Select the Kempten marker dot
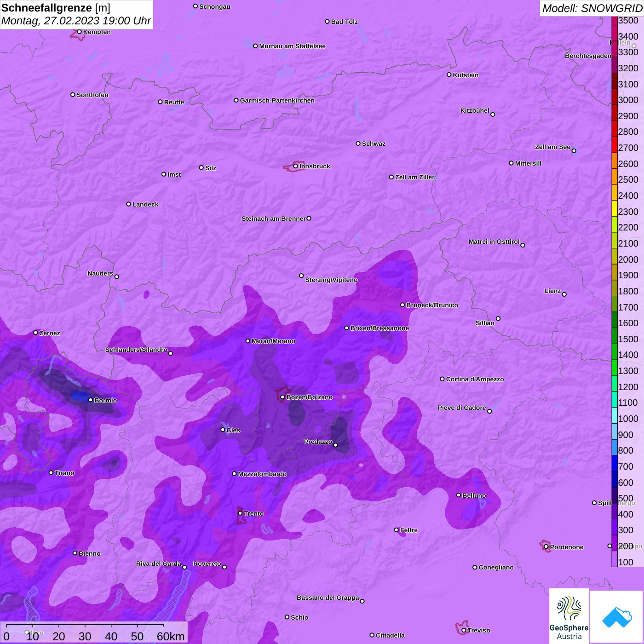This screenshot has width=644, height=644. pyautogui.click(x=79, y=32)
